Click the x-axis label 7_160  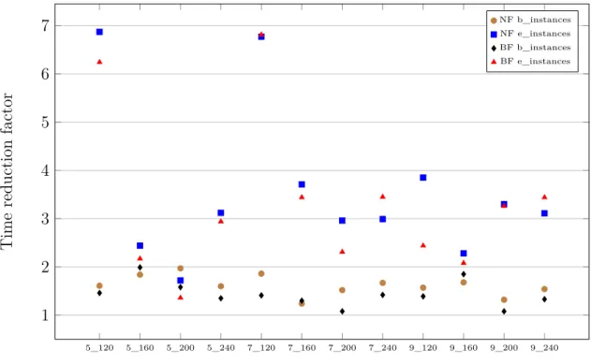coord(302,348)
